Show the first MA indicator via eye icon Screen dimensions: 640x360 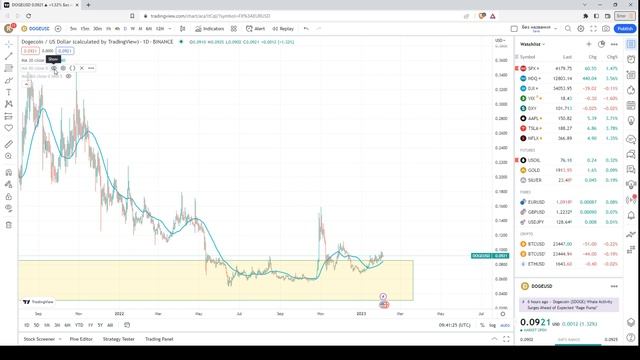(x=54, y=68)
